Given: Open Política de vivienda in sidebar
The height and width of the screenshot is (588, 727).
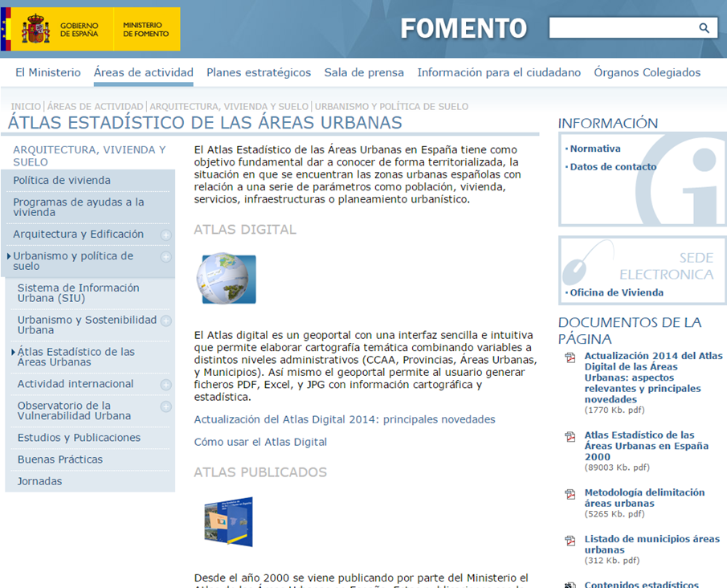Looking at the screenshot, I should pyautogui.click(x=62, y=181).
